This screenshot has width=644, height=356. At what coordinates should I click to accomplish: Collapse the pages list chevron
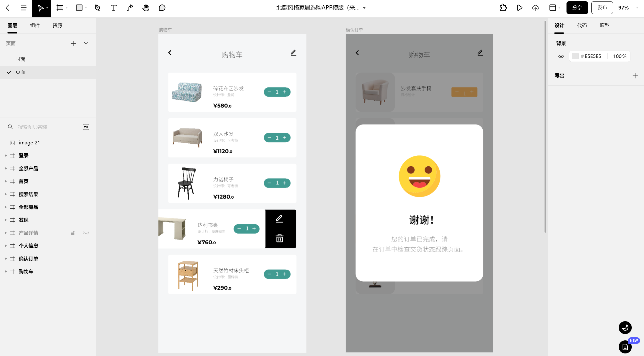point(86,43)
